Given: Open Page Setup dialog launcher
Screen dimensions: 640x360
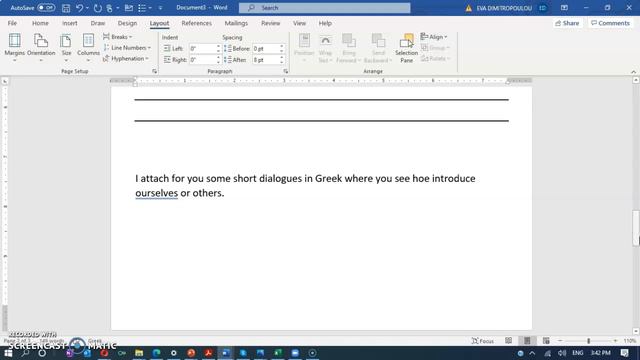Looking at the screenshot, I should 154,71.
